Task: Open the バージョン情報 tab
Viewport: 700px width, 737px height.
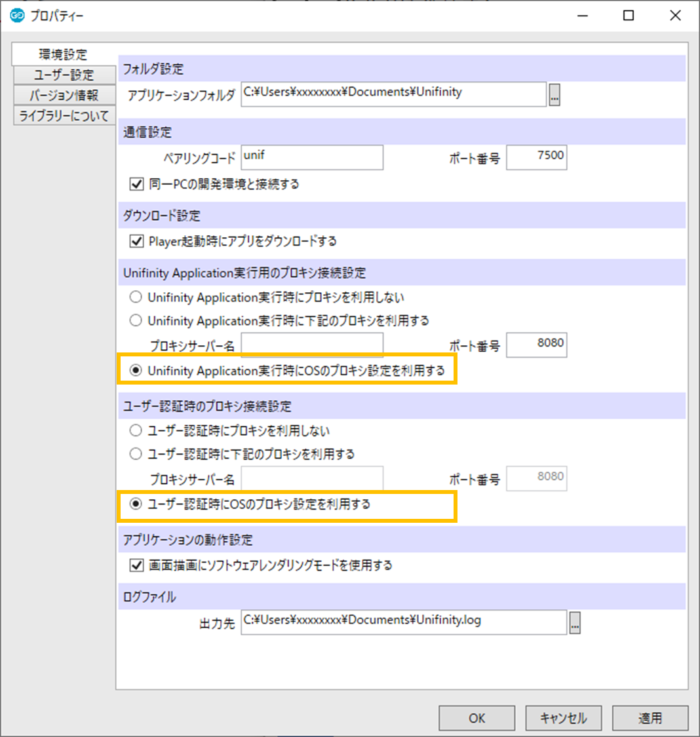Action: [64, 96]
